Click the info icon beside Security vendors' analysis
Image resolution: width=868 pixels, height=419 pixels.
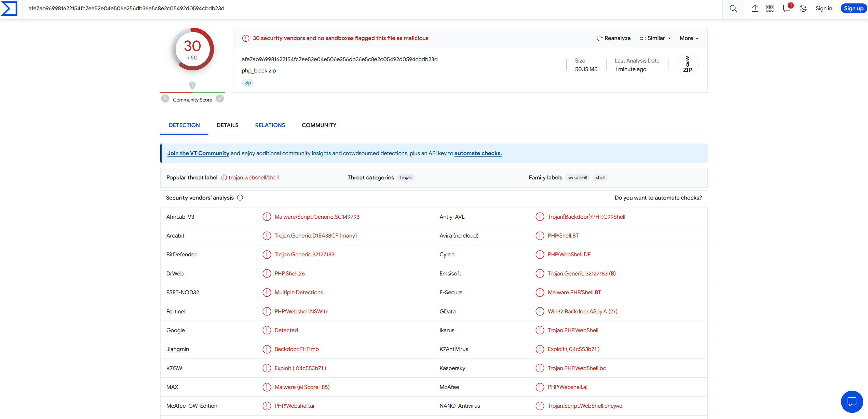[240, 198]
